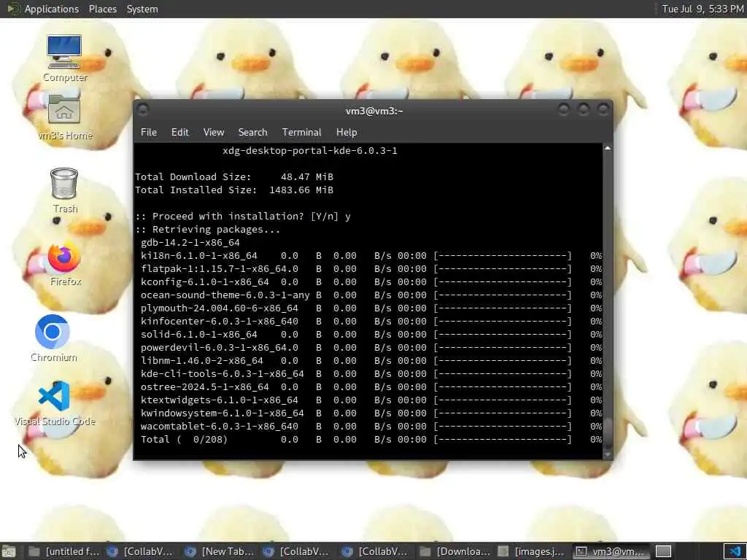Click the Total ( 0/208) summary text
The height and width of the screenshot is (560, 747).
coord(184,440)
